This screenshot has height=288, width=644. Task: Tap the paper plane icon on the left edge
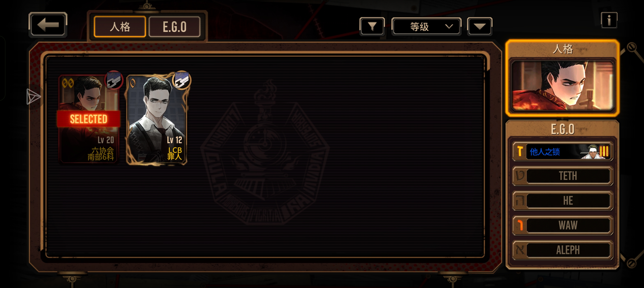click(33, 96)
